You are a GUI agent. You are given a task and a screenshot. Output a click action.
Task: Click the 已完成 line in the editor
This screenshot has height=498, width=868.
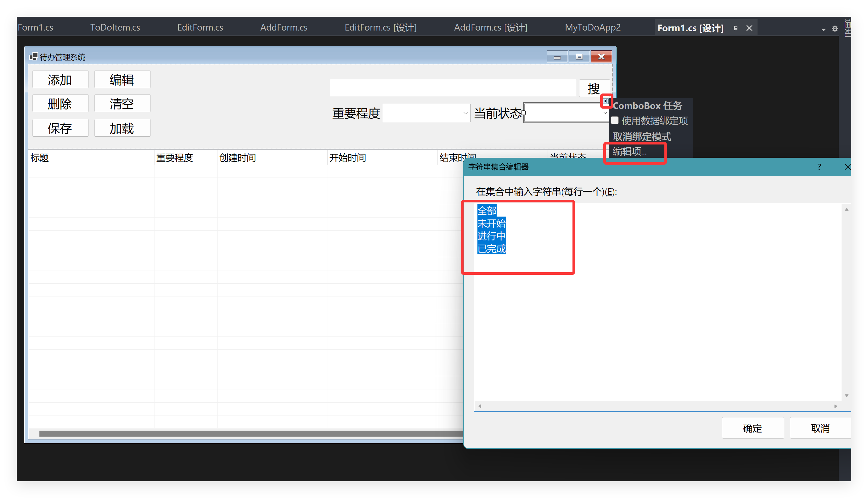[492, 249]
